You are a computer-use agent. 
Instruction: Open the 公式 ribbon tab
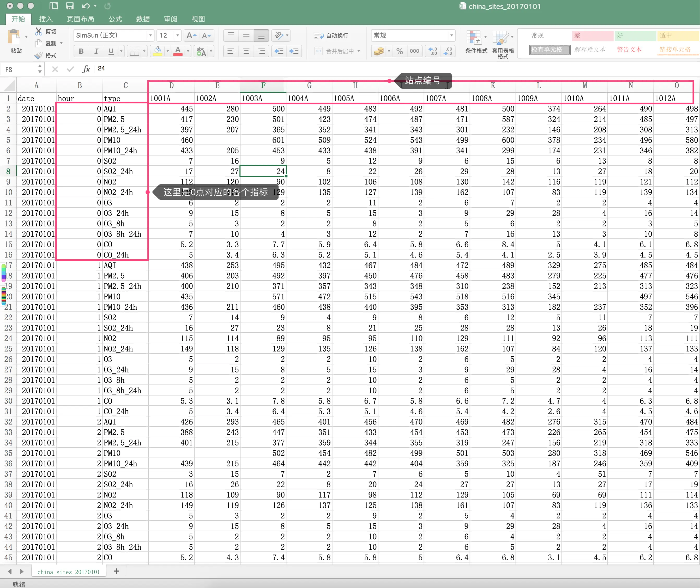coord(115,19)
